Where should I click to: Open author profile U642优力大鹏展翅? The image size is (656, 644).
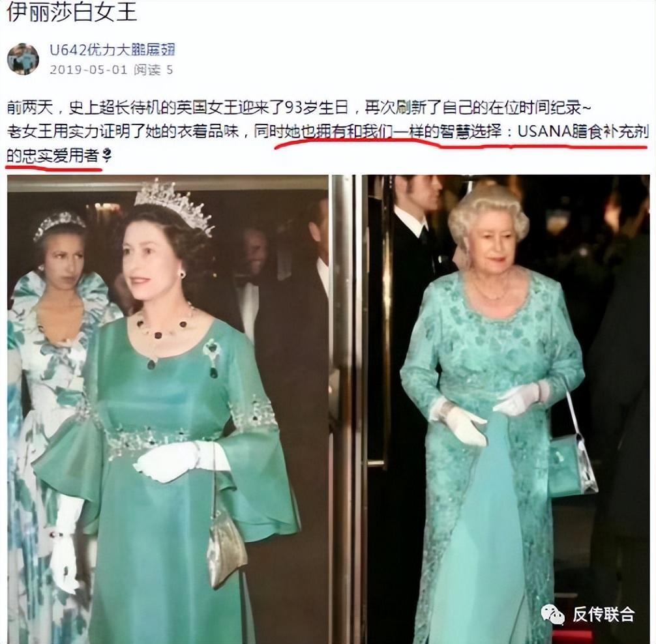pos(112,50)
